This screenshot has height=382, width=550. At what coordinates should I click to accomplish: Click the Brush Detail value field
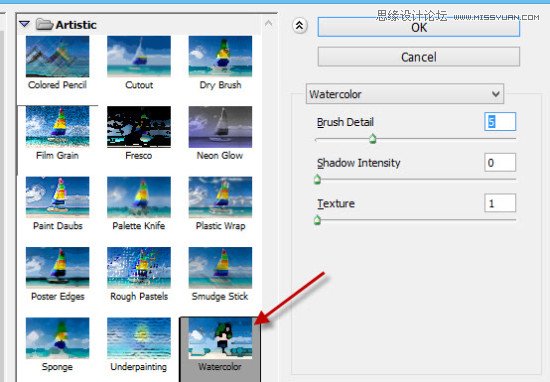[500, 122]
